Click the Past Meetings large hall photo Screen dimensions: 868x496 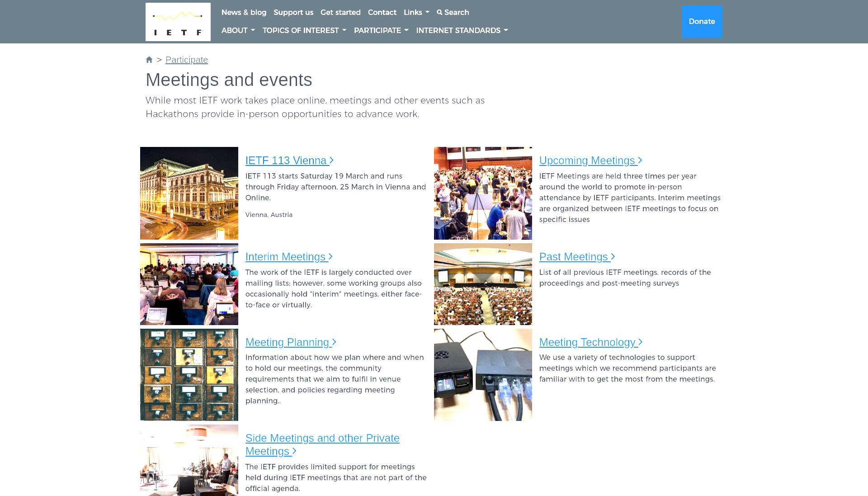click(483, 284)
